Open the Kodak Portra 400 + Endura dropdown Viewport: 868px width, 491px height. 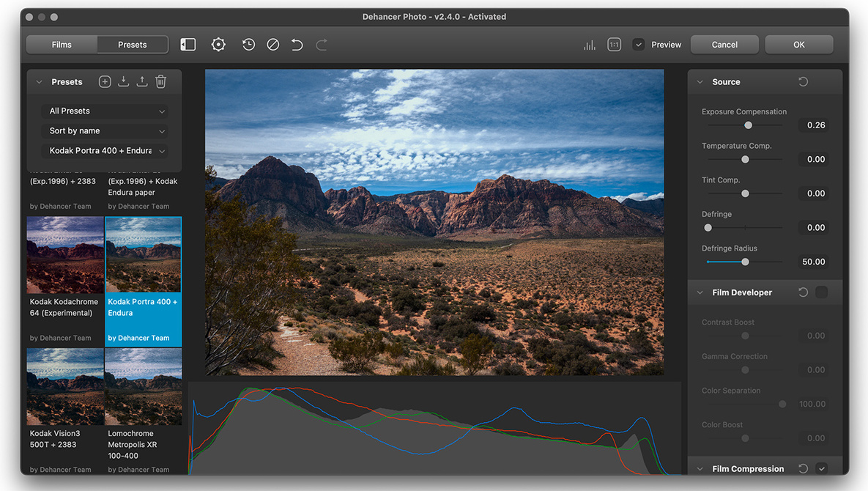(x=105, y=151)
